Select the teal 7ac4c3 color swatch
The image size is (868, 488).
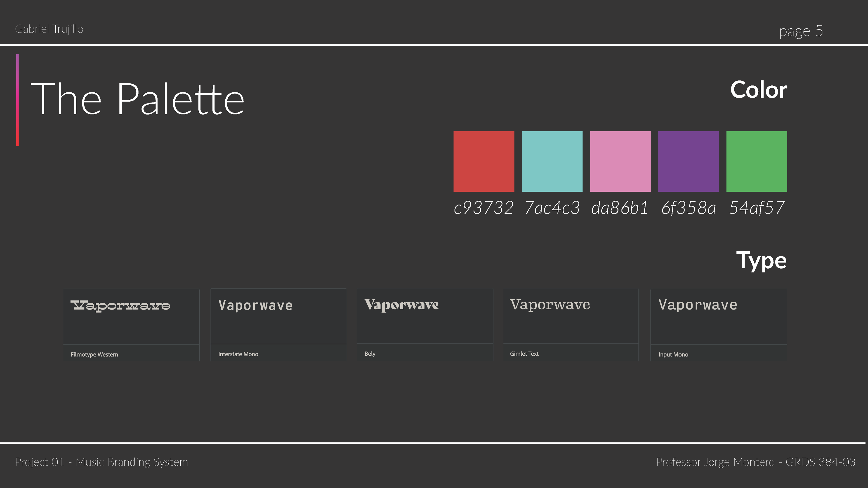click(552, 161)
